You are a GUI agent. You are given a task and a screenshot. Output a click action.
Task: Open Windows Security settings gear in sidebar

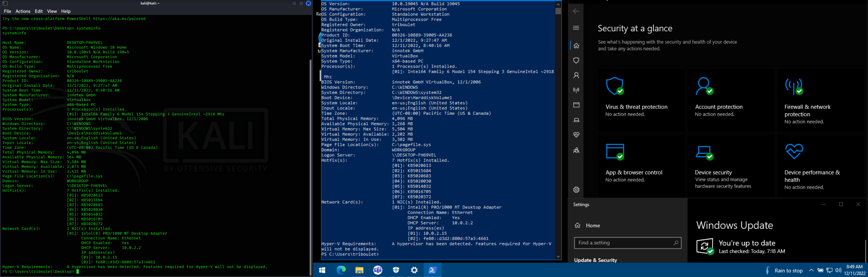(x=576, y=190)
